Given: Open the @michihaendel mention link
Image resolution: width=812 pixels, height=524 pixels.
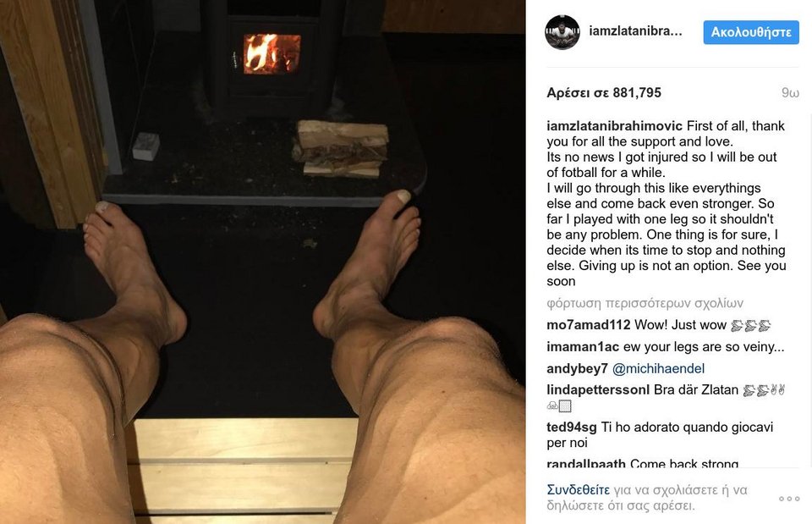Looking at the screenshot, I should (658, 368).
